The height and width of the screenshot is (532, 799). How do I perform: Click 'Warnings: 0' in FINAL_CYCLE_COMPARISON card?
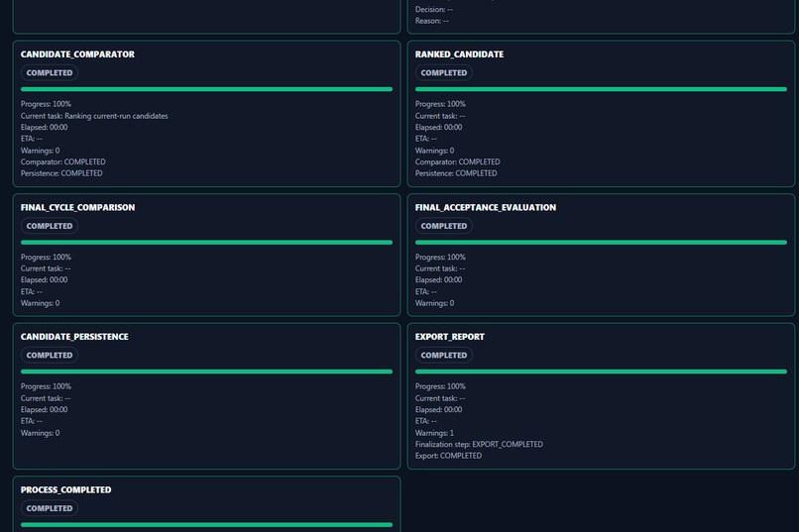(x=41, y=303)
